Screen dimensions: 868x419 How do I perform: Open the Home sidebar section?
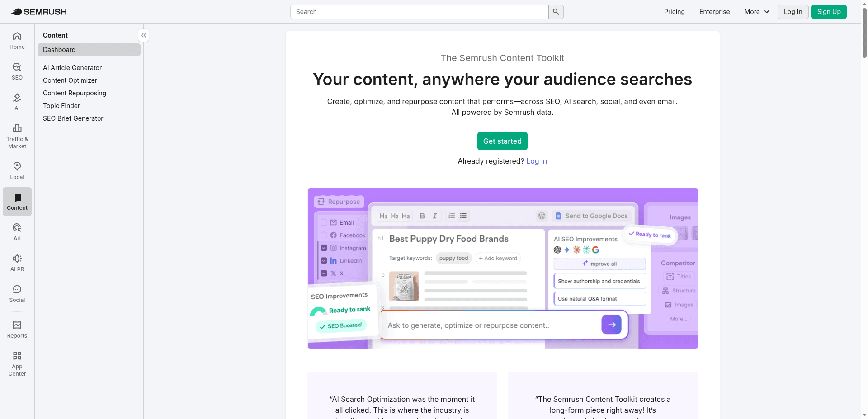17,41
